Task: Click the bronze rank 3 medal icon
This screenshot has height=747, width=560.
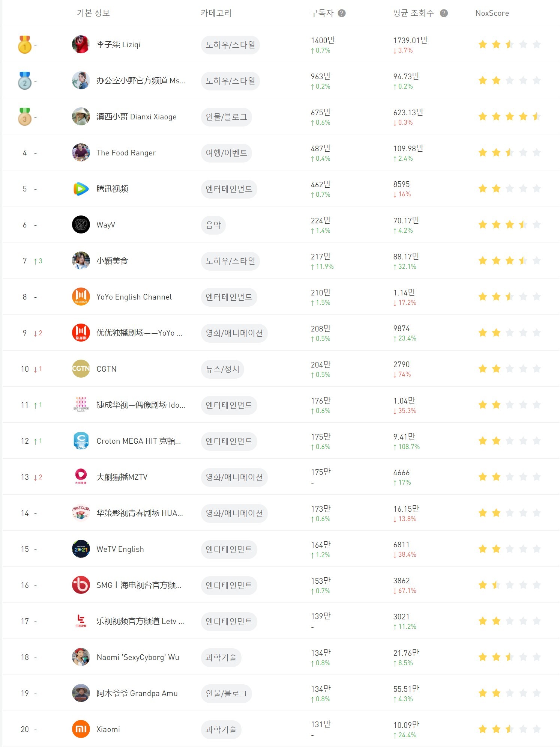Action: coord(25,117)
